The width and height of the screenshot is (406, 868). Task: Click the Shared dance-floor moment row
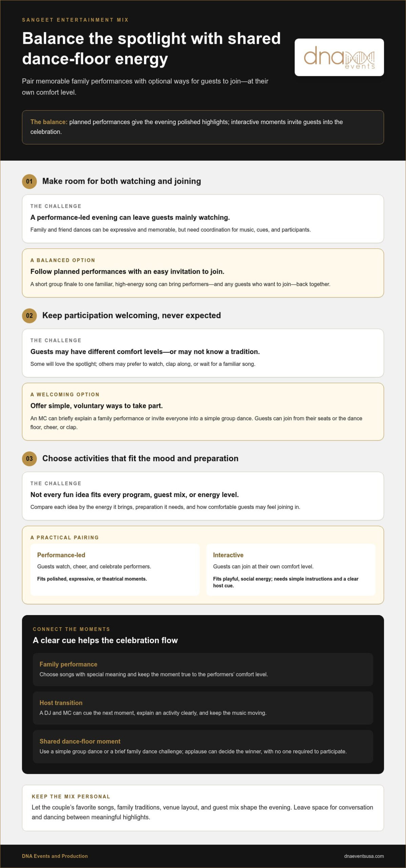coord(203,747)
